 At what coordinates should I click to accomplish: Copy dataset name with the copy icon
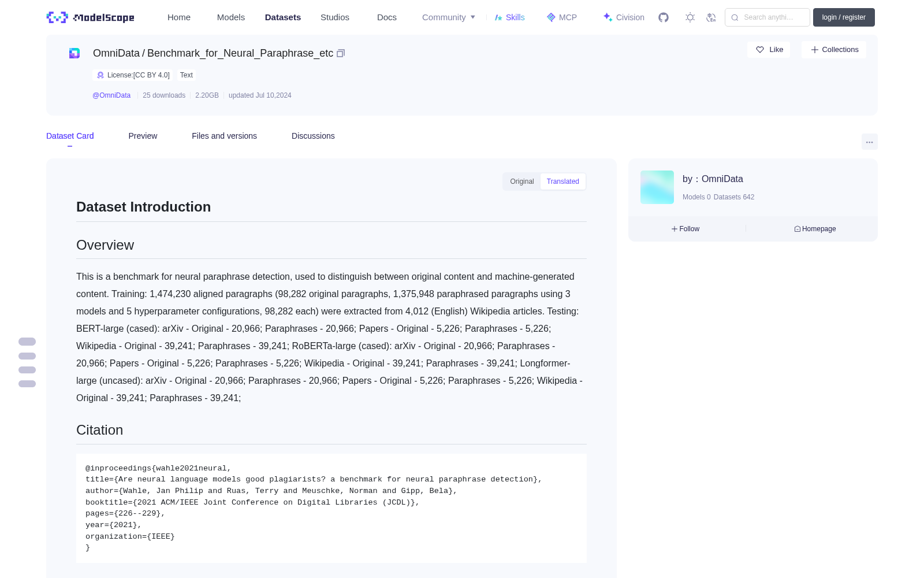coord(341,53)
